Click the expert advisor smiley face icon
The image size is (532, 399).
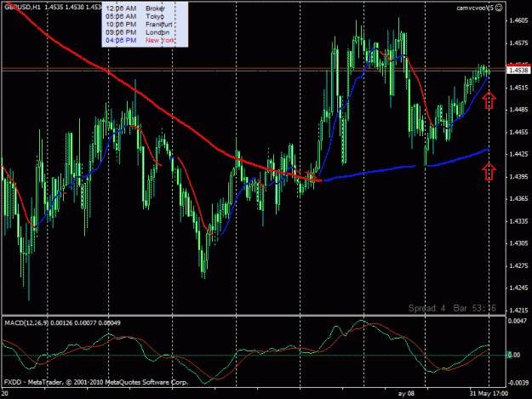[499, 8]
